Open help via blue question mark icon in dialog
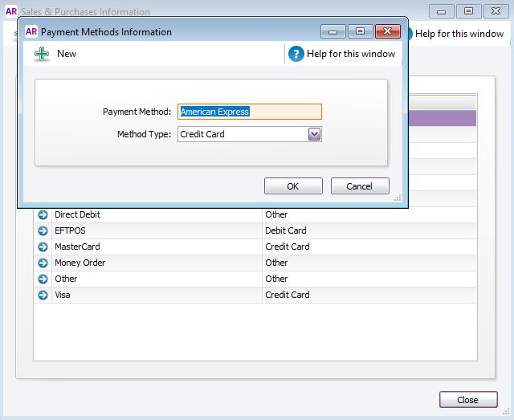Viewport: 514px width, 420px height. pyautogui.click(x=296, y=54)
